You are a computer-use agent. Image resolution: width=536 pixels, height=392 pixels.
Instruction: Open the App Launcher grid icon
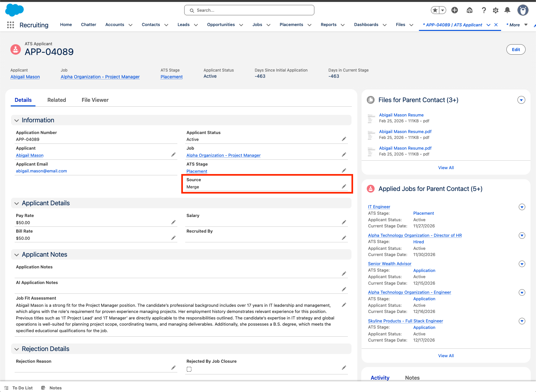coord(10,25)
